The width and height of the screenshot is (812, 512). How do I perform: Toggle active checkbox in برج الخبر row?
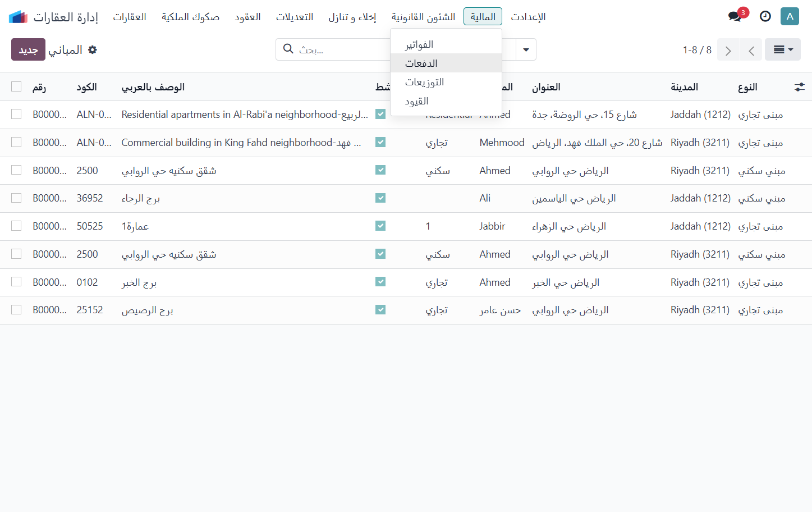coord(380,282)
